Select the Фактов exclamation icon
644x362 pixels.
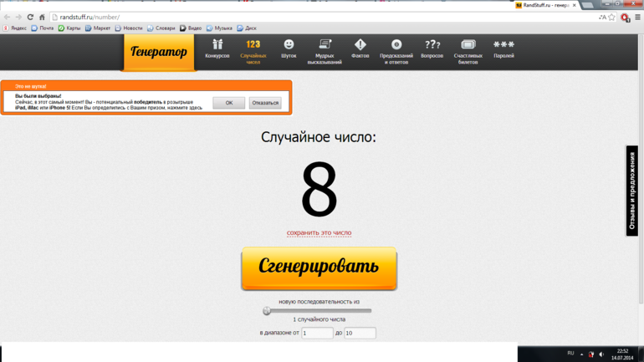[360, 49]
